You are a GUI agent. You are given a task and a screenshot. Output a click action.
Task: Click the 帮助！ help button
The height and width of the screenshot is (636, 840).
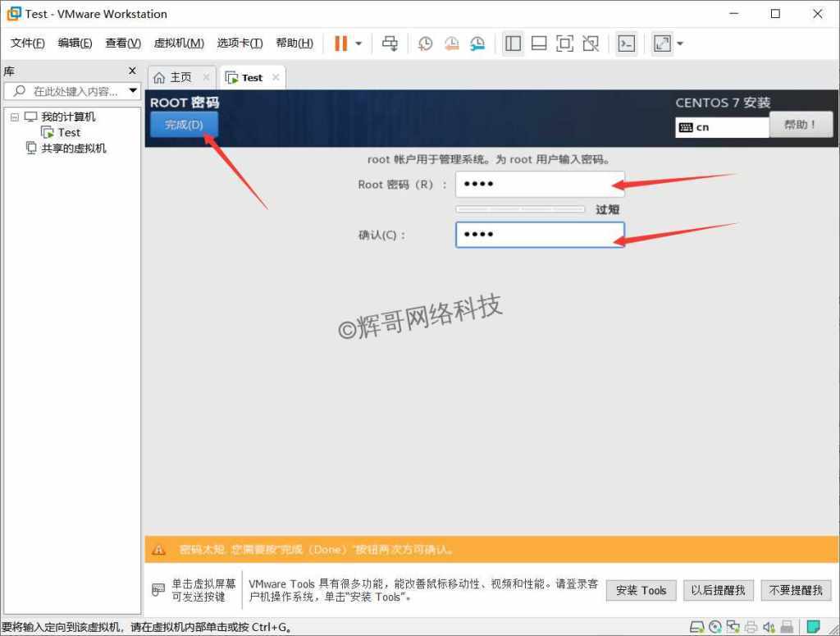(x=801, y=124)
